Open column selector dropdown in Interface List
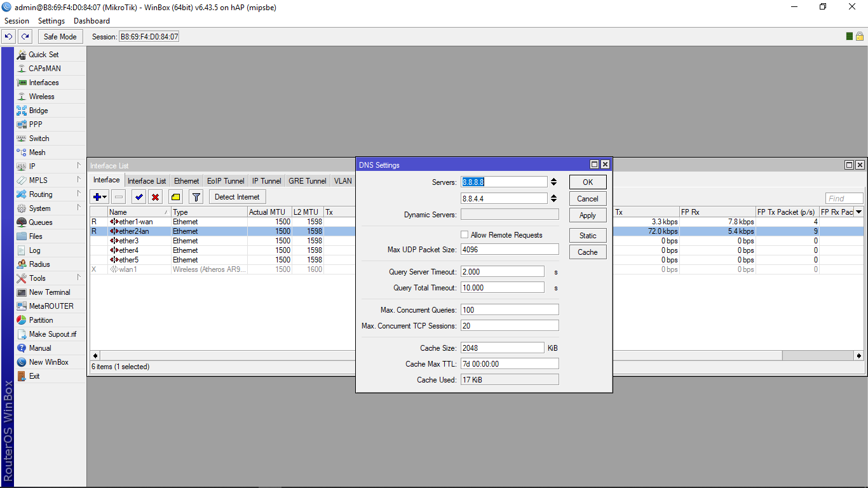The height and width of the screenshot is (488, 868). click(x=859, y=212)
